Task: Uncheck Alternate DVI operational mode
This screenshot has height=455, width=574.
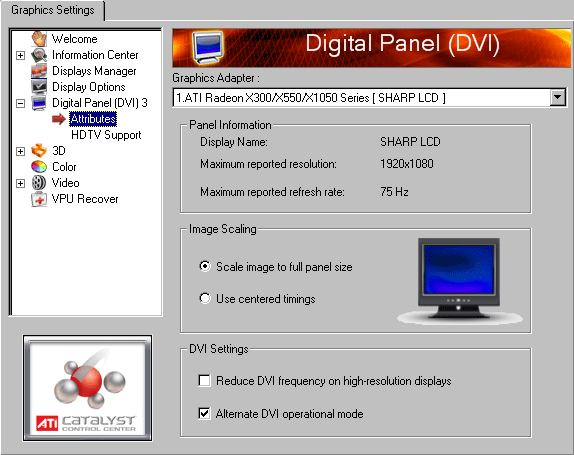Action: coord(204,413)
